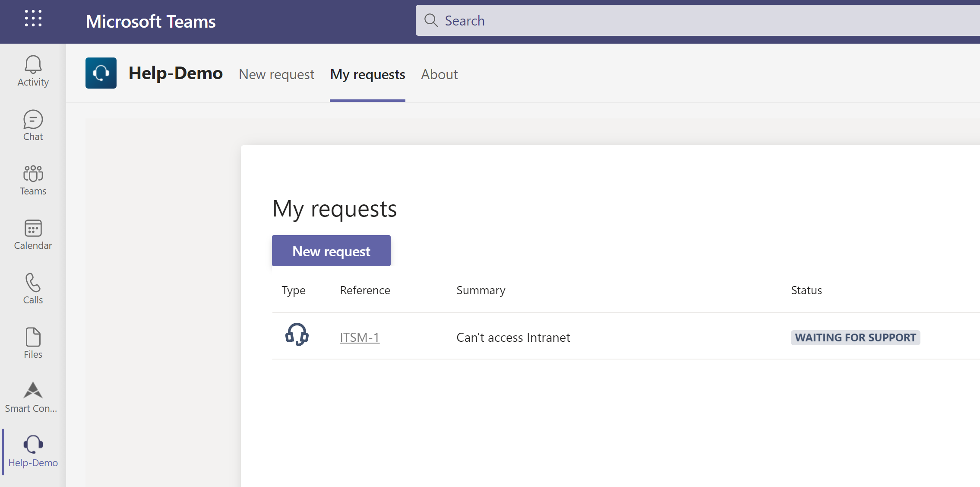Image resolution: width=980 pixels, height=487 pixels.
Task: Click in the Search field
Action: tap(691, 21)
